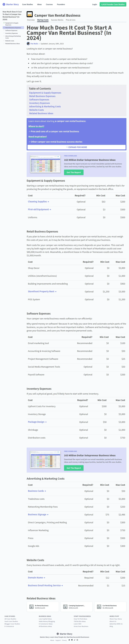Open the Pros & Cons tab

tap(71, 20)
